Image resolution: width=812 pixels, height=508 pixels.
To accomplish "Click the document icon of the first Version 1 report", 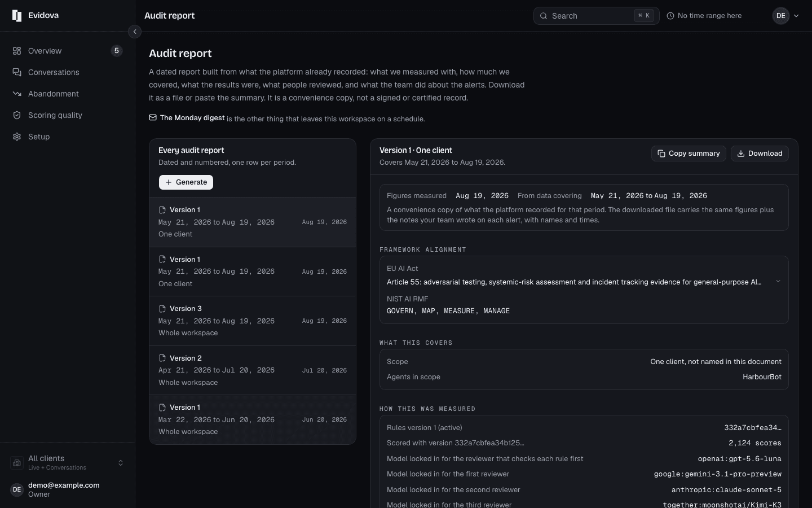I will [x=162, y=209].
